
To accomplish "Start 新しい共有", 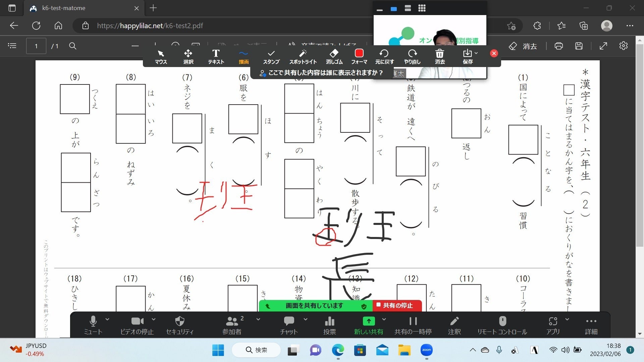I will [x=369, y=325].
